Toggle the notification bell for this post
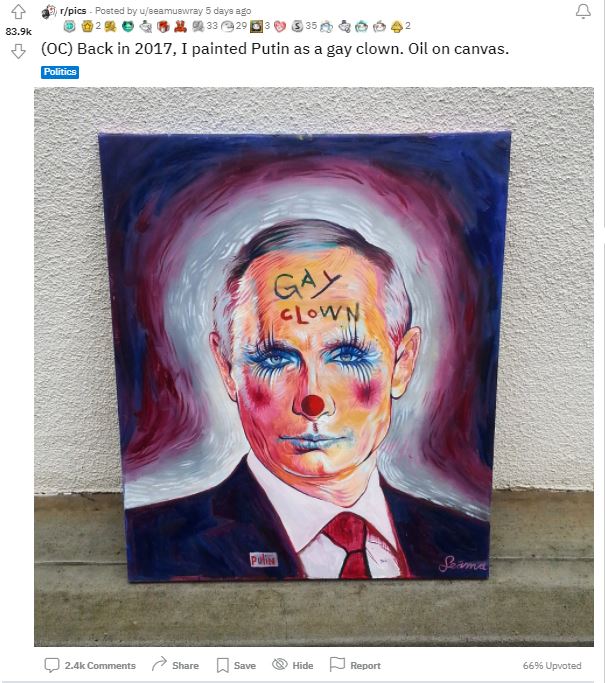605x683 pixels. 583,12
